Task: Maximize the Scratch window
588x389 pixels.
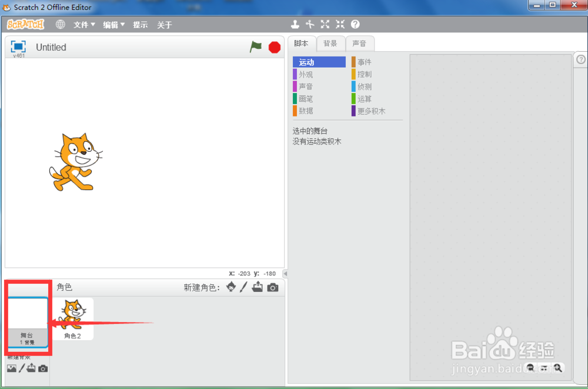Action: (553, 5)
